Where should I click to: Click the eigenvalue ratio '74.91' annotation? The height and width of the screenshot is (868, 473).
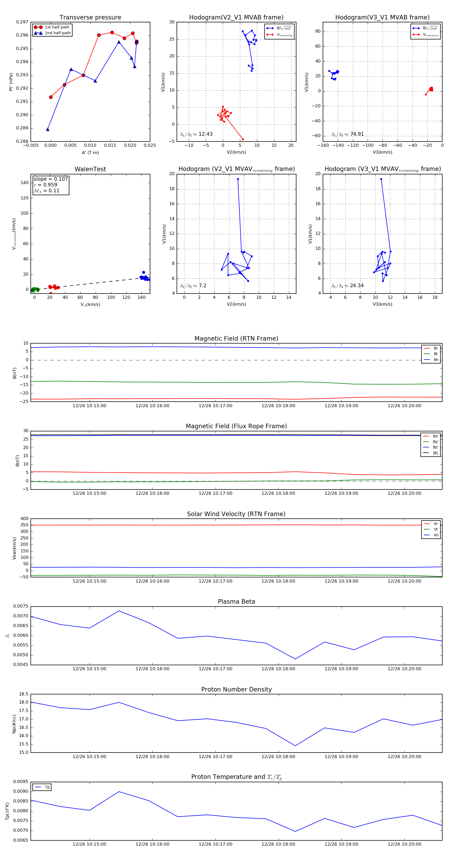(348, 134)
